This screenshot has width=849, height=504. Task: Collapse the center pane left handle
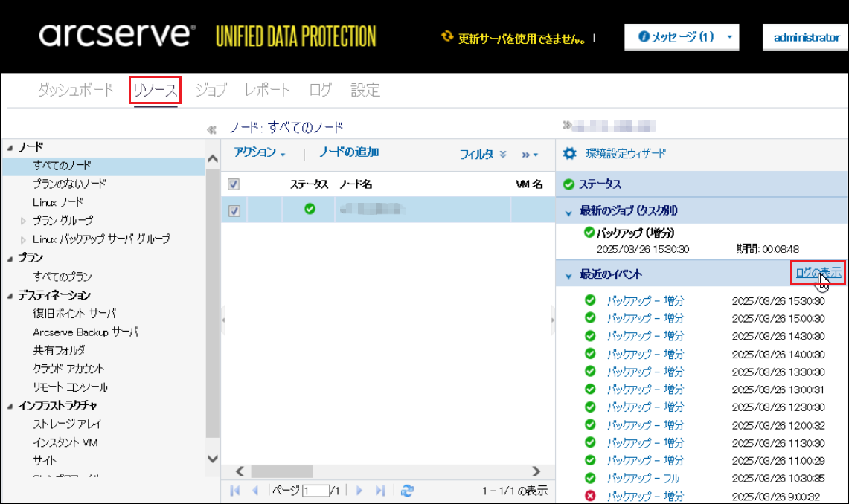click(223, 320)
